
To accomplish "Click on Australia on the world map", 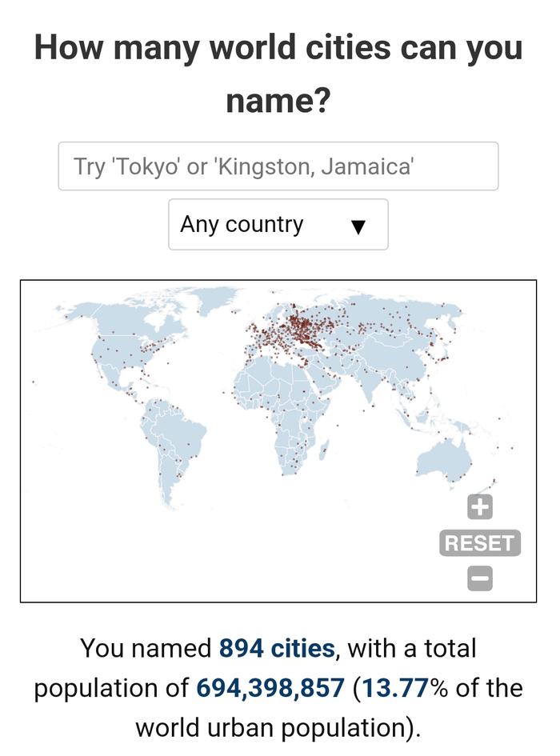I will tap(441, 463).
